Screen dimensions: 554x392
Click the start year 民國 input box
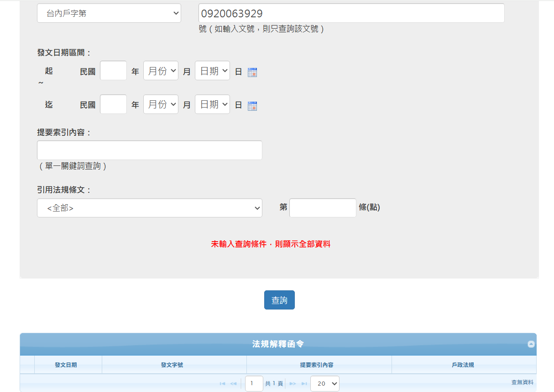point(113,71)
